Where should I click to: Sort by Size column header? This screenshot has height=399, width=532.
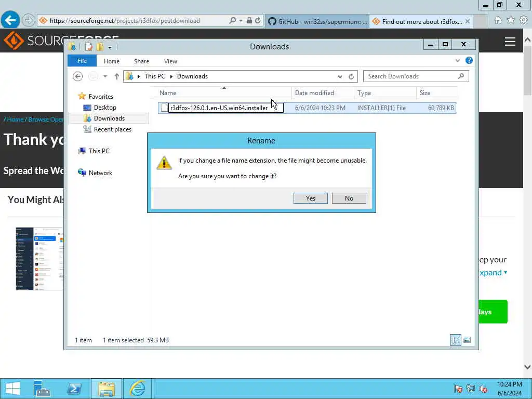pyautogui.click(x=437, y=92)
